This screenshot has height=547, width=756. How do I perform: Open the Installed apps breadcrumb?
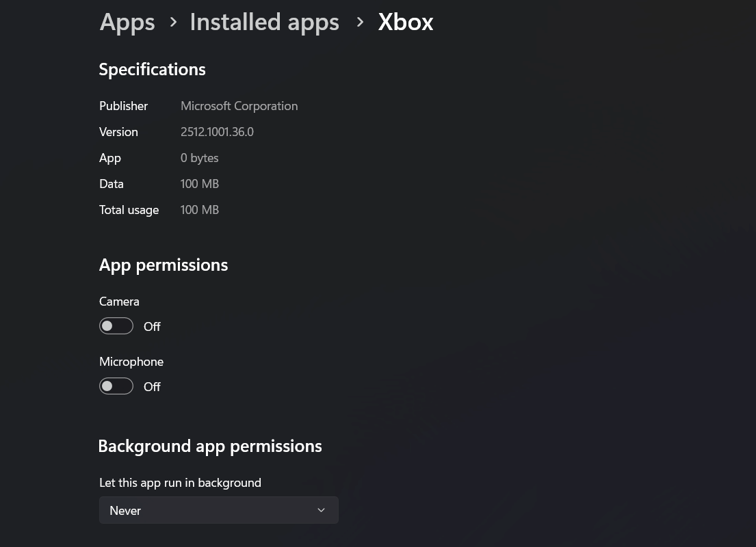click(264, 22)
